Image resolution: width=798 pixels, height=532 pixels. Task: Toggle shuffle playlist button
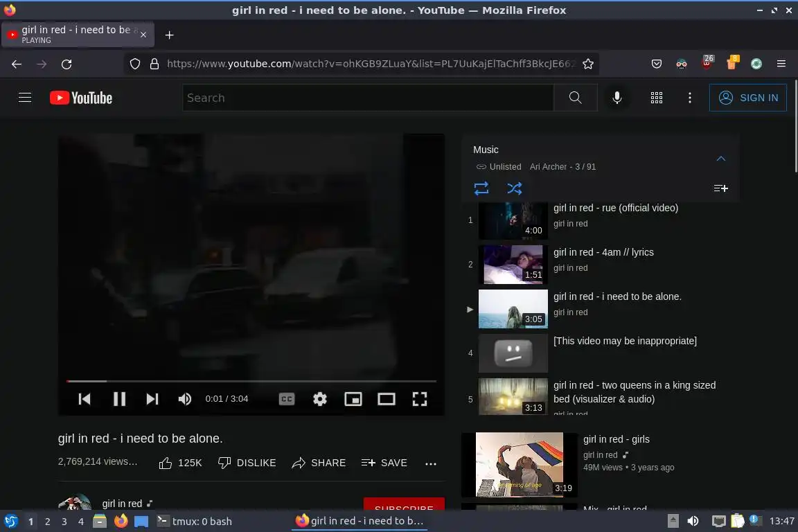pos(515,188)
